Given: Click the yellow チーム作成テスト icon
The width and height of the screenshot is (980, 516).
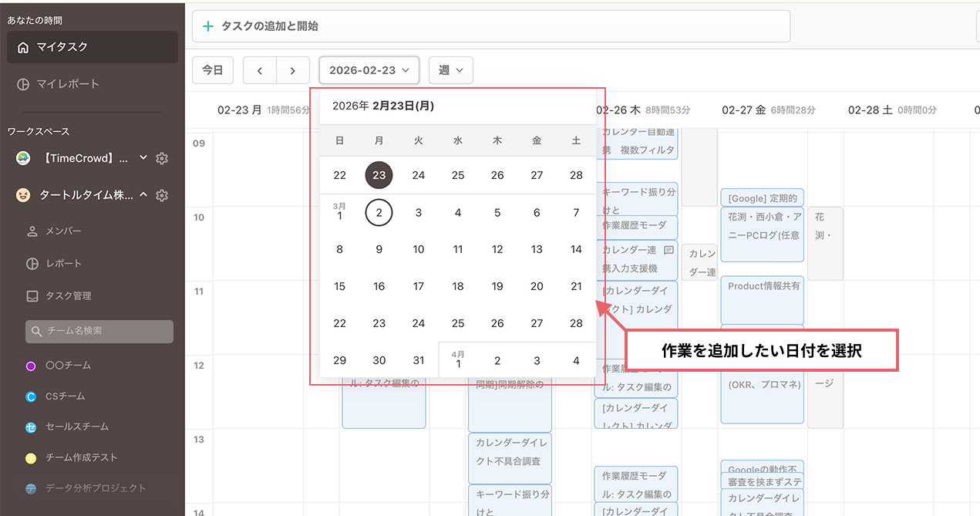Looking at the screenshot, I should [31, 457].
